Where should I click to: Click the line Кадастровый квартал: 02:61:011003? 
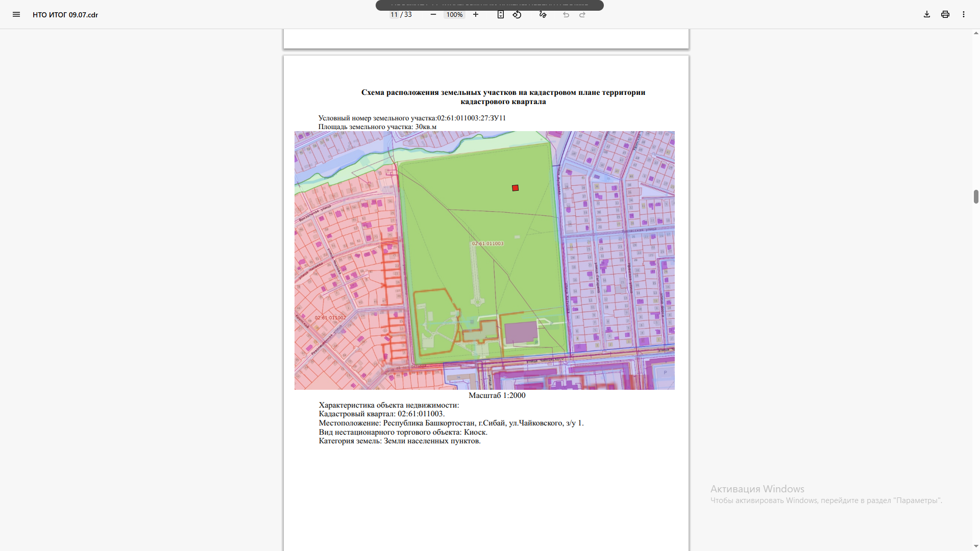(382, 414)
